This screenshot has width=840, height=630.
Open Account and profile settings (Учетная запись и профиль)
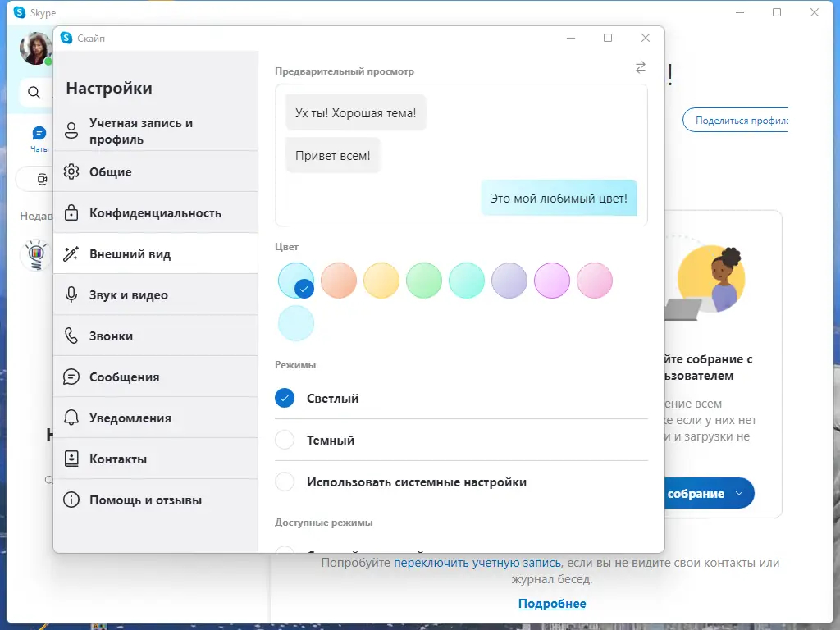[x=155, y=130]
